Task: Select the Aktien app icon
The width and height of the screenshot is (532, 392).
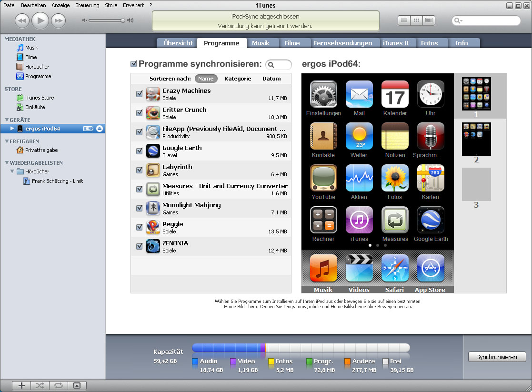Action: click(x=359, y=178)
